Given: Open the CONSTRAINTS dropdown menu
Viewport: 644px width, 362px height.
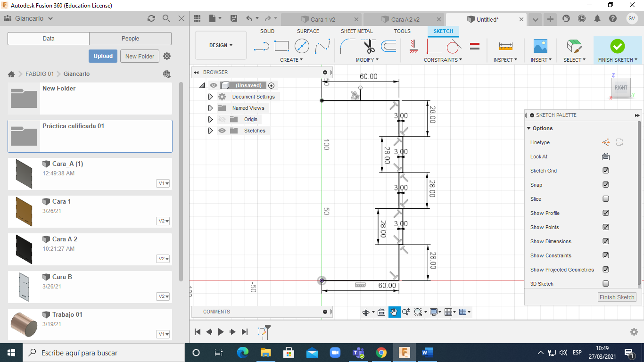Looking at the screenshot, I should pos(443,60).
